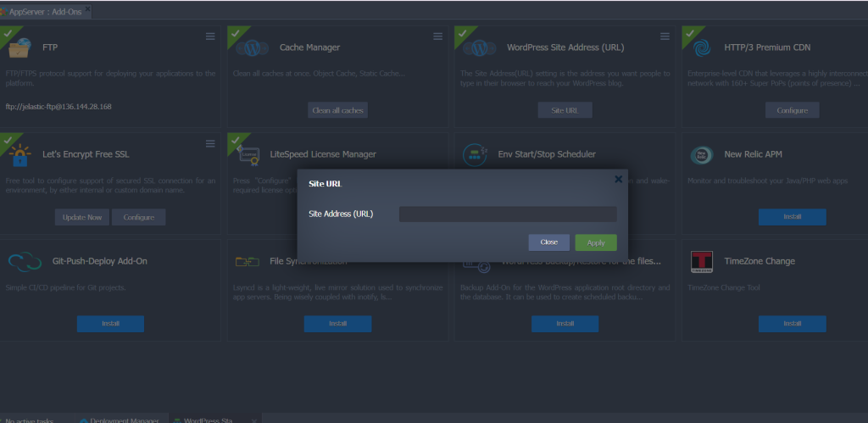Click the Env Start/Stop Scheduler title
Image resolution: width=868 pixels, height=423 pixels.
[547, 154]
